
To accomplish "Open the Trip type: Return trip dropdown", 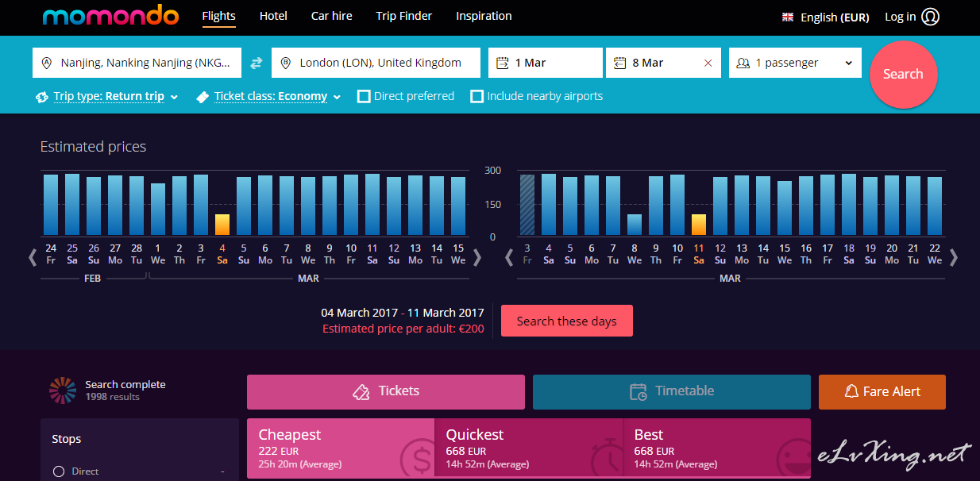I will pyautogui.click(x=108, y=97).
